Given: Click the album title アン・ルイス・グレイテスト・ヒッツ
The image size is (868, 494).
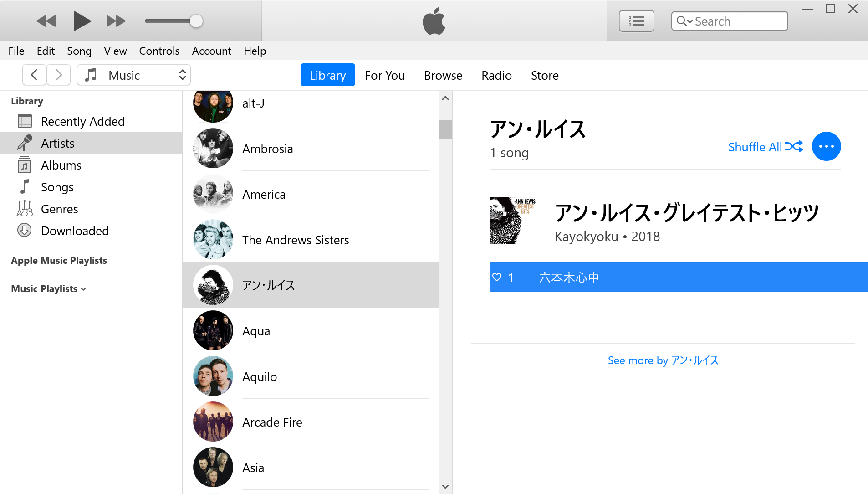Looking at the screenshot, I should point(687,213).
